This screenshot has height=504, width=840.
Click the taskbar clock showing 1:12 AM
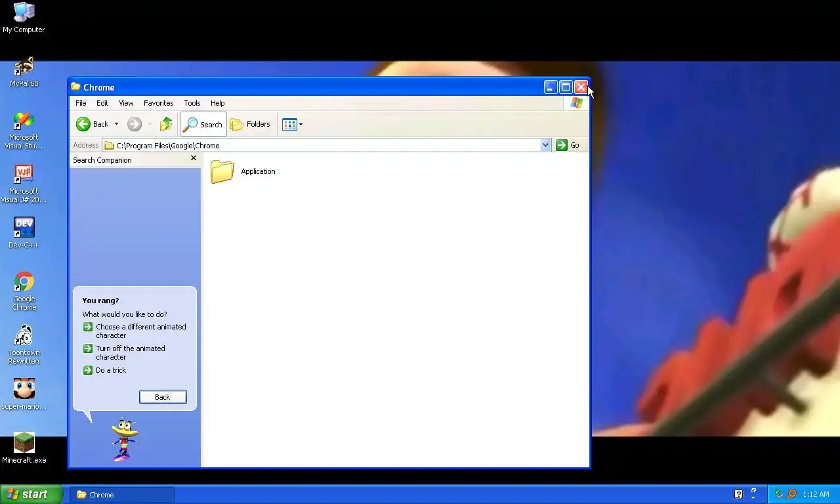(816, 494)
